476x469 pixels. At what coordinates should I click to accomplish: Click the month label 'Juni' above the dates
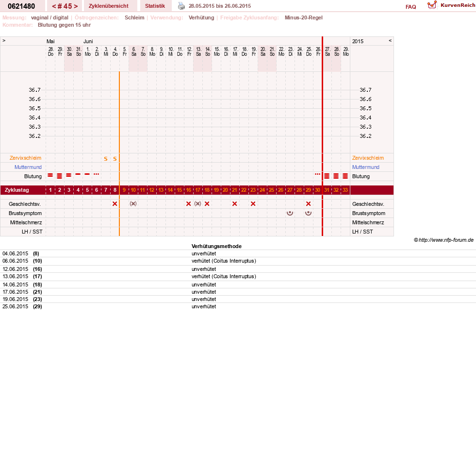click(x=88, y=41)
